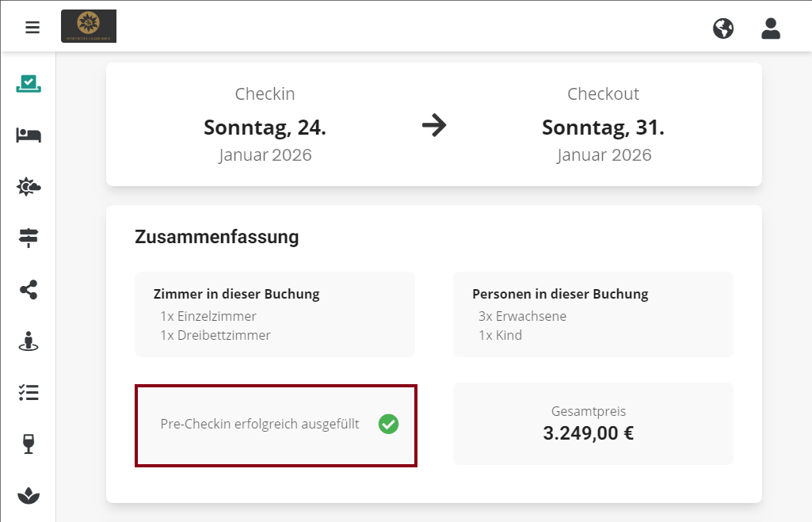
Task: Open the rooms section via bed icon
Action: pos(28,135)
